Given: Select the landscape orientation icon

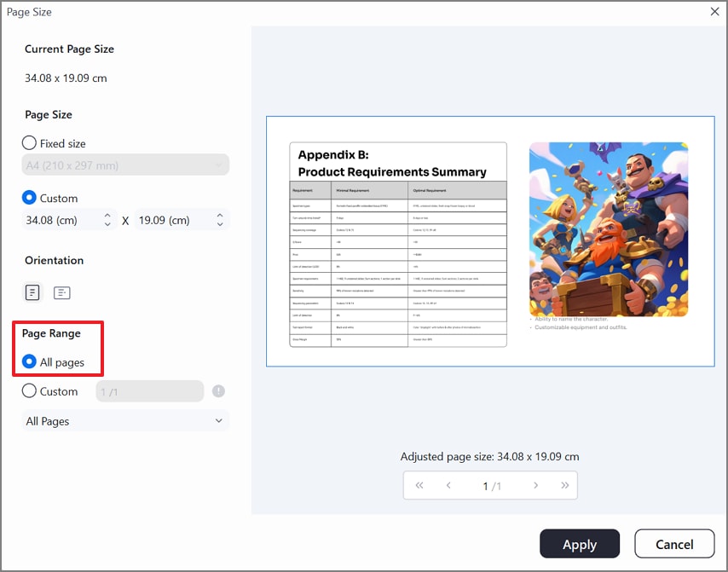Looking at the screenshot, I should pos(61,292).
